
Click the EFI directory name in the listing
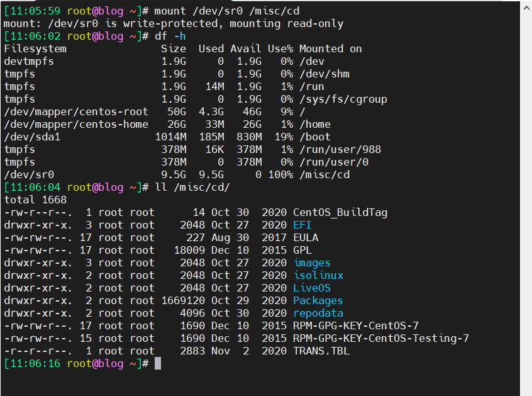tap(302, 225)
